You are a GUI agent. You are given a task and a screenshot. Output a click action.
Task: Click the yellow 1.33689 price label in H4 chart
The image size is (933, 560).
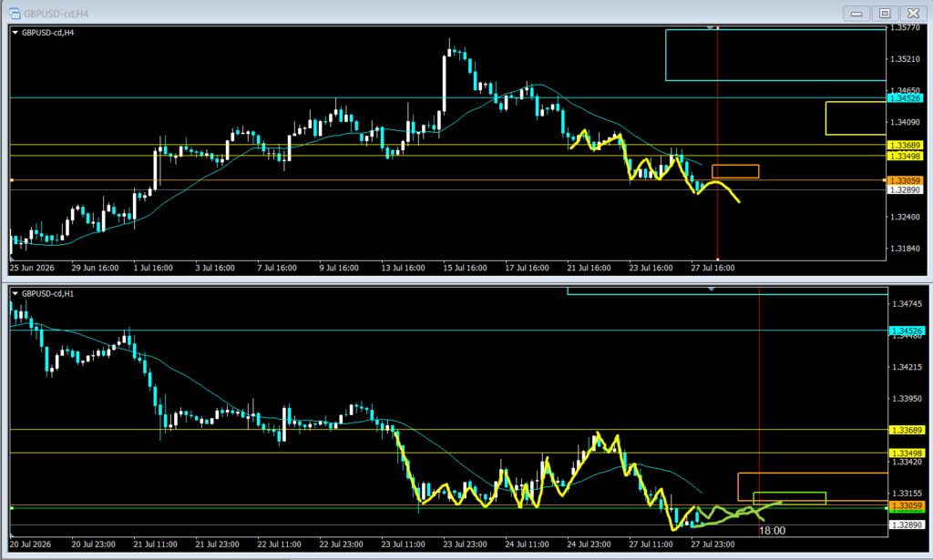click(x=905, y=145)
